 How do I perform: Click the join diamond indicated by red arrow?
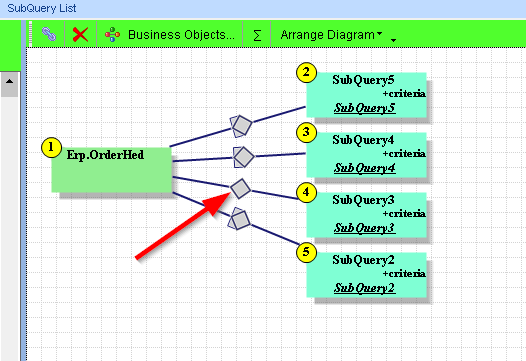tap(240, 189)
